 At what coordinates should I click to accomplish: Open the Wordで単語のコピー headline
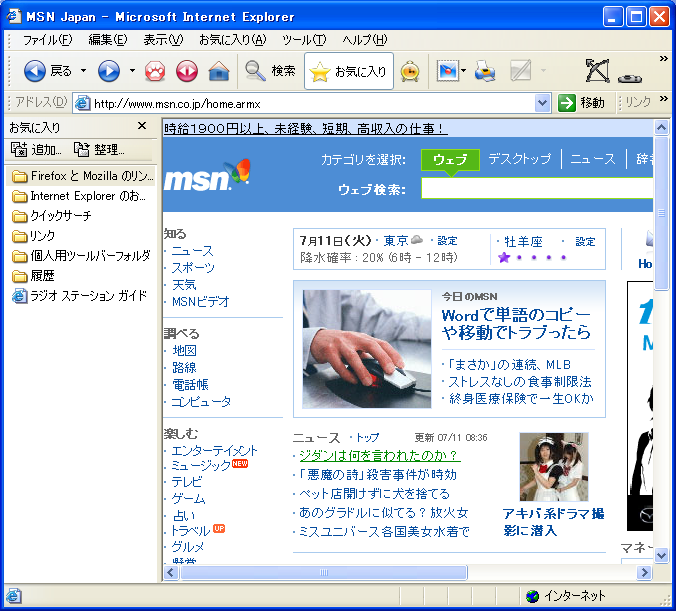pos(516,324)
